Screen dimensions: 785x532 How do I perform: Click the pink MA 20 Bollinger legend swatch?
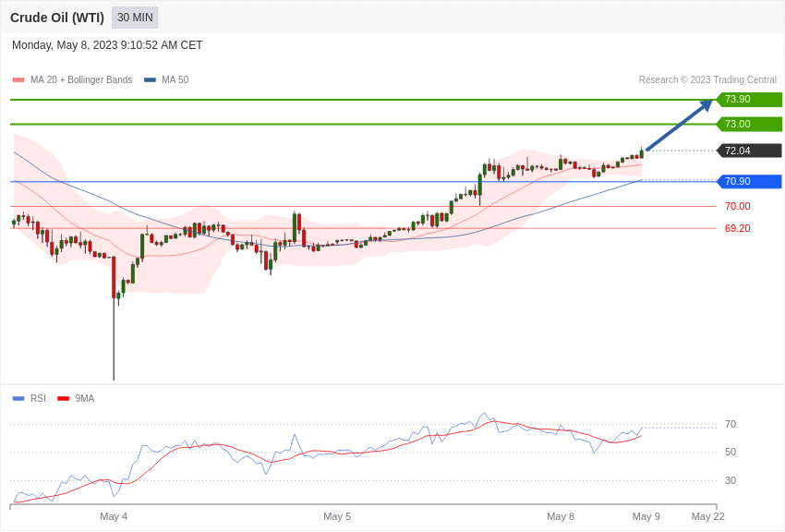click(18, 80)
